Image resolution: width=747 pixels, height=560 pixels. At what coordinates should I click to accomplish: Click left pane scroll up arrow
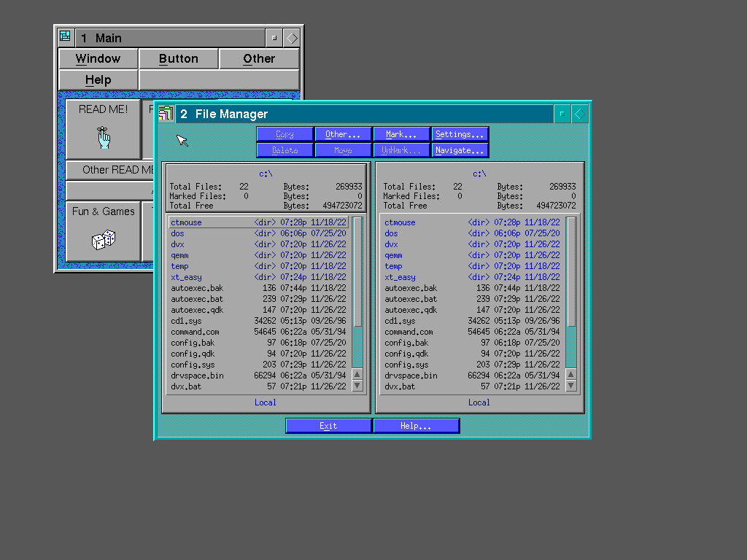(x=357, y=374)
